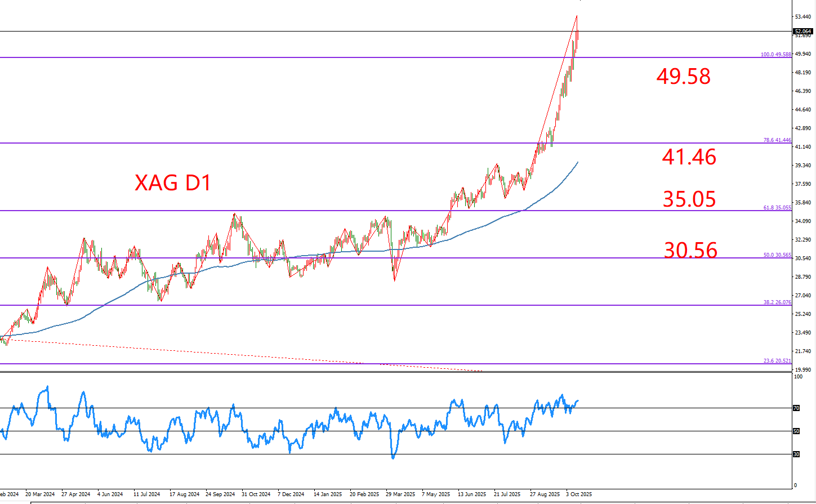816x504 pixels.
Task: Select the Fibonacci '61.8 35.055' level label
Action: click(x=777, y=208)
